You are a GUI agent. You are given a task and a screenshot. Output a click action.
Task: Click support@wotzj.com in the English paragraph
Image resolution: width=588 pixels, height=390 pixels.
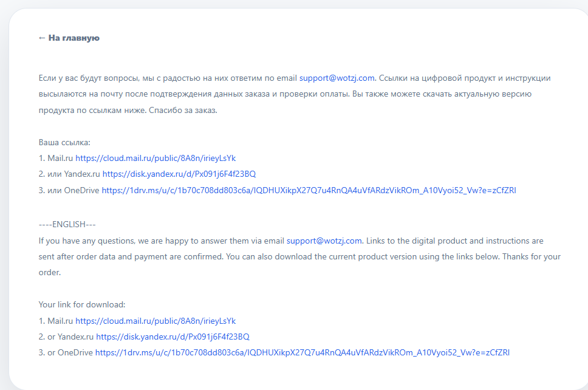[x=324, y=241]
